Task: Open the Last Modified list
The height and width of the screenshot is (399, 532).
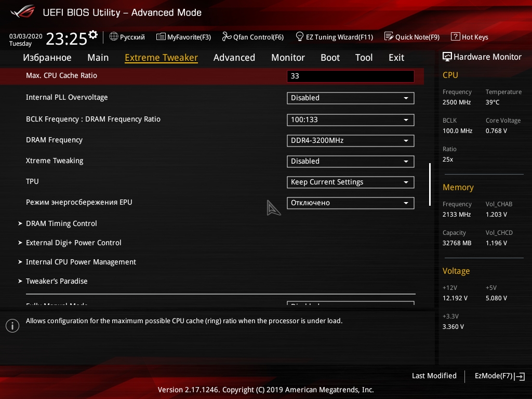Action: [x=434, y=376]
